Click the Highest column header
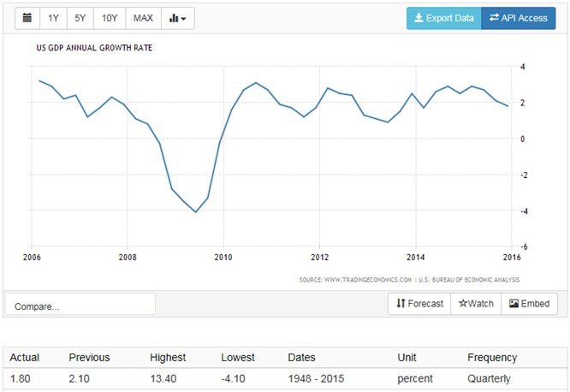The height and width of the screenshot is (392, 570). point(168,358)
